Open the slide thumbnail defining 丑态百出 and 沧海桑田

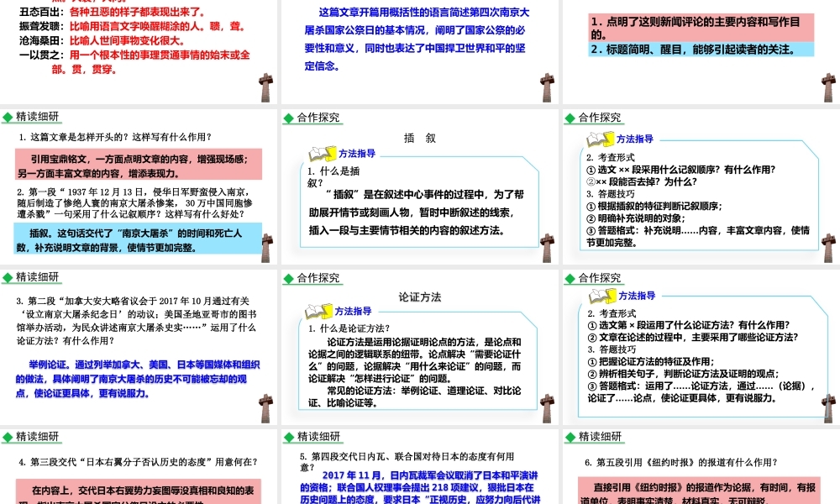coord(139,51)
